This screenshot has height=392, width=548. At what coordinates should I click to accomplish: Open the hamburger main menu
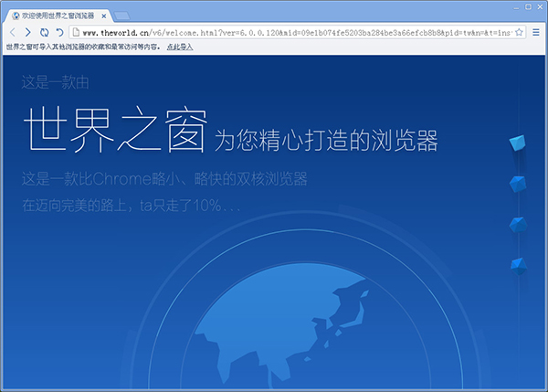click(536, 32)
